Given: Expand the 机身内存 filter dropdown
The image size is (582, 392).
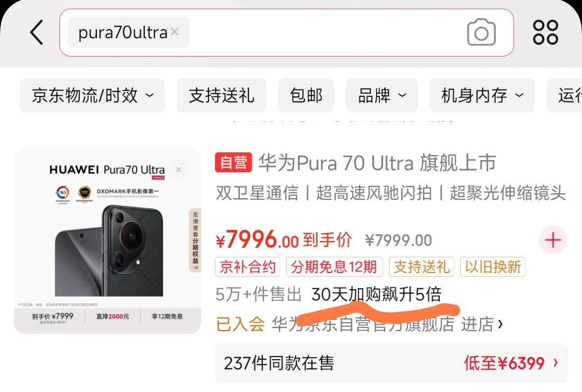Looking at the screenshot, I should click(x=482, y=96).
